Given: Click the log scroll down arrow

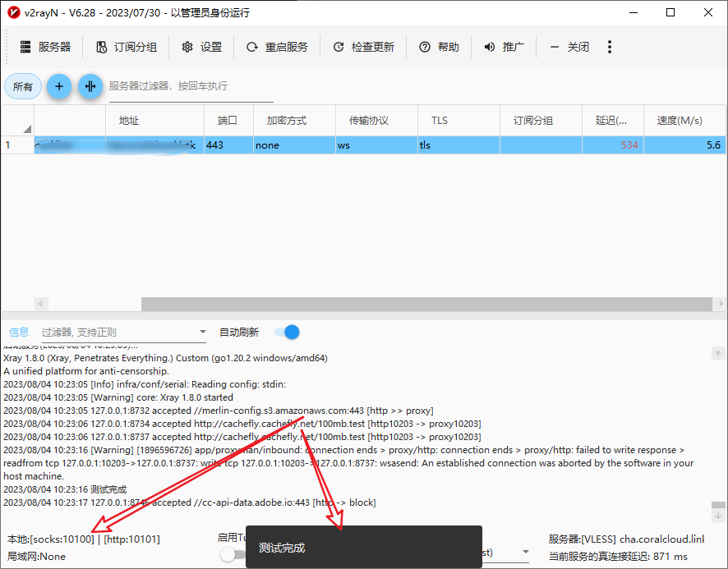Looking at the screenshot, I should click(x=718, y=516).
